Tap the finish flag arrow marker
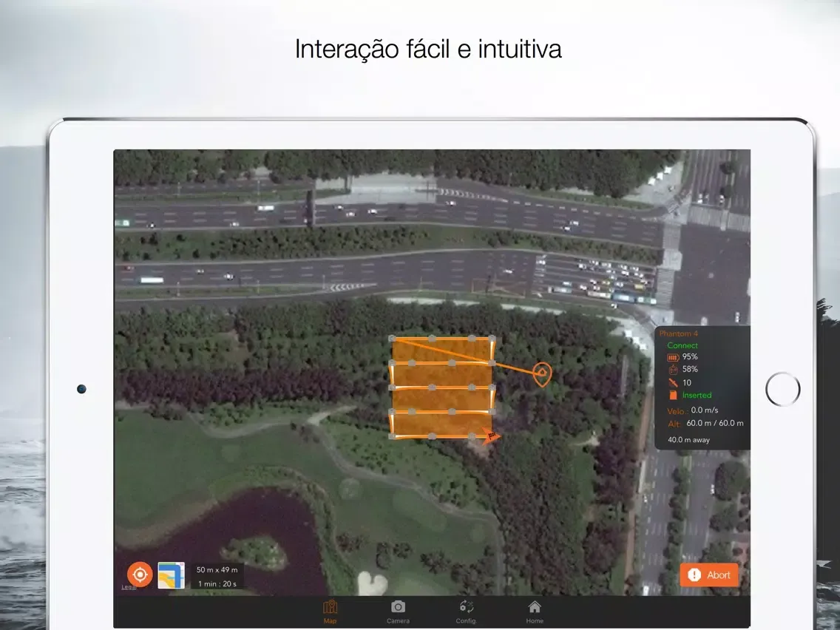840x630 pixels. click(x=491, y=436)
